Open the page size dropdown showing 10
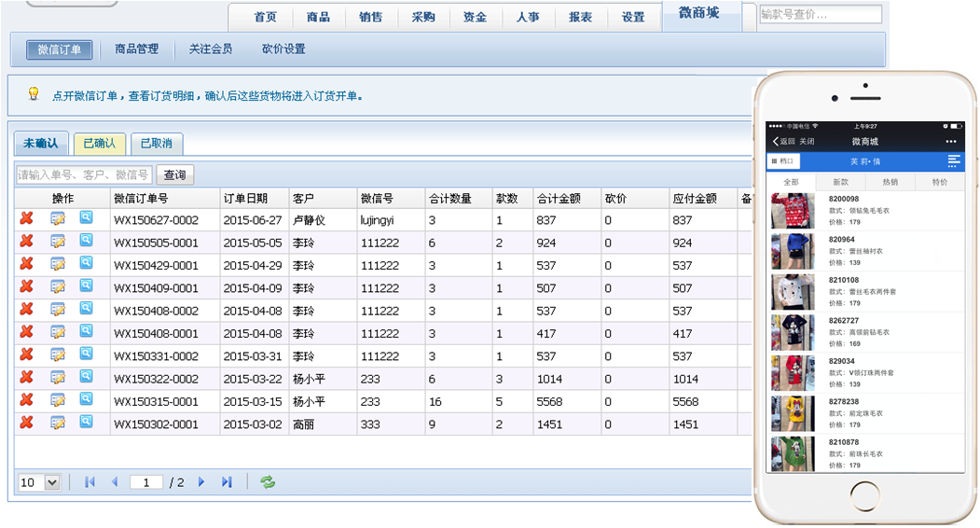The image size is (980, 528). click(x=39, y=482)
